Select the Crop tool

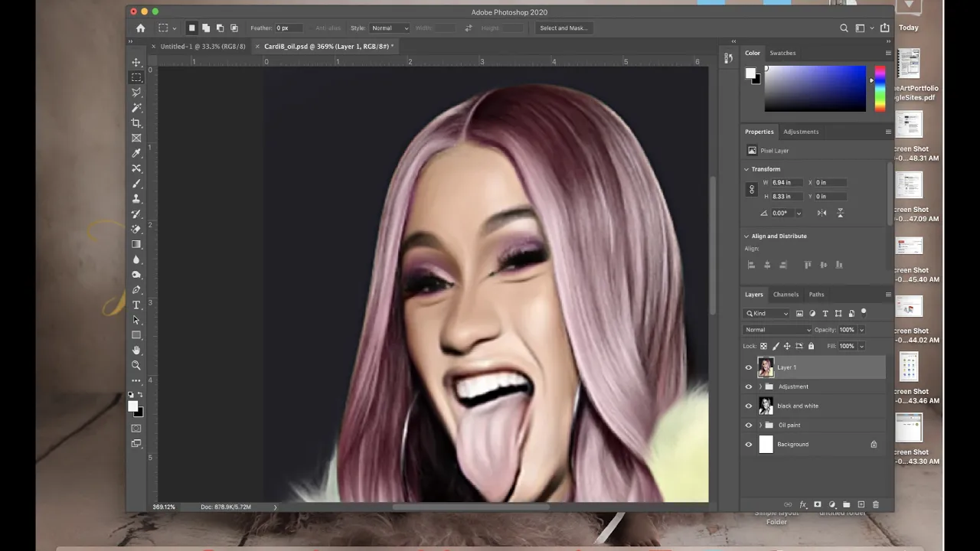pos(136,122)
